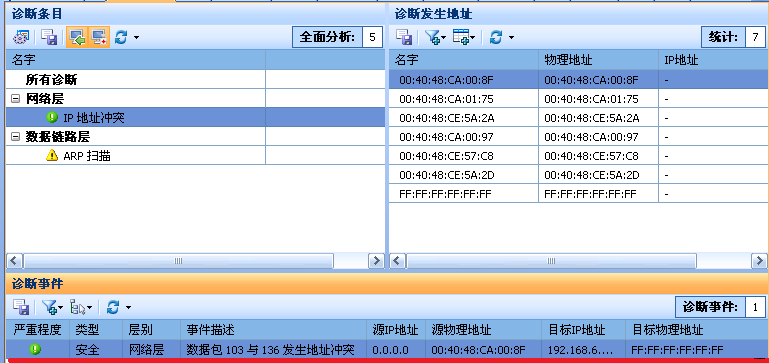Screen dimensions: 769x363
Task: Select address row 00:40:48:CE:57:C8
Action: (579, 156)
